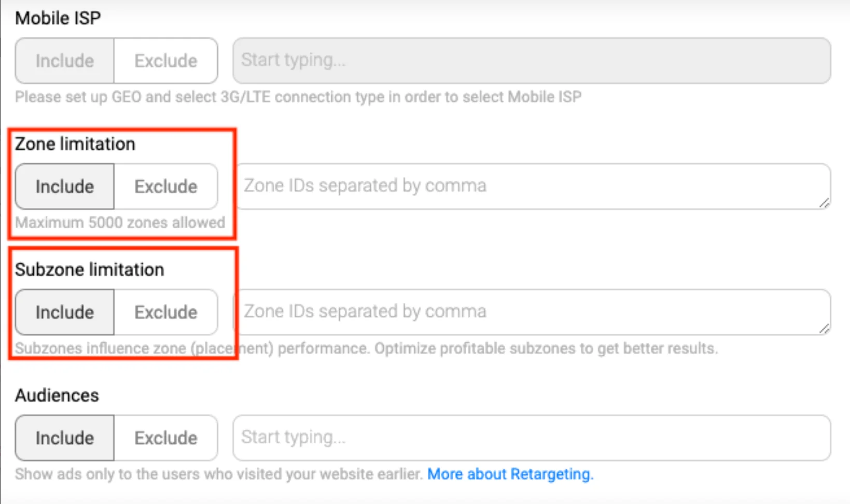Viewport: 850px width, 504px height.
Task: Click the Audiences search field
Action: (x=532, y=438)
